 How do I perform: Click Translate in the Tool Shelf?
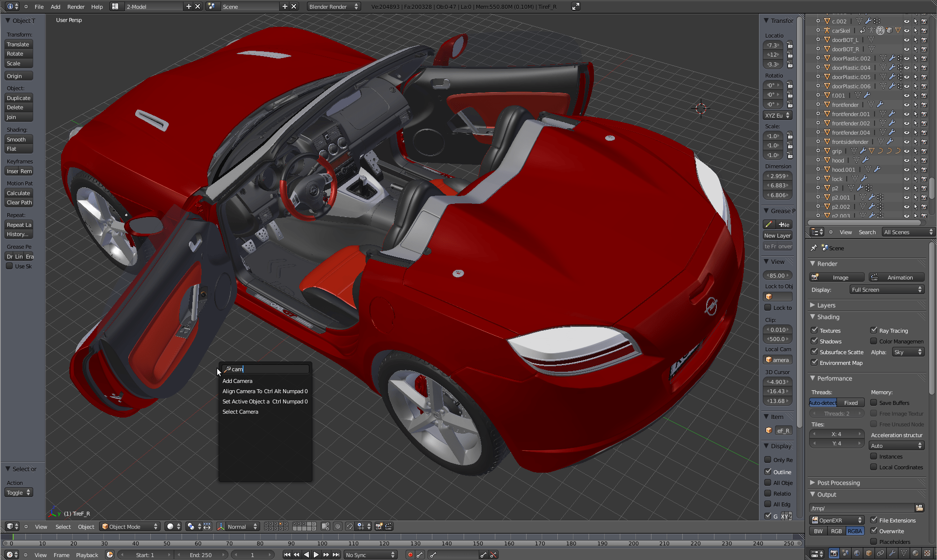pyautogui.click(x=18, y=44)
